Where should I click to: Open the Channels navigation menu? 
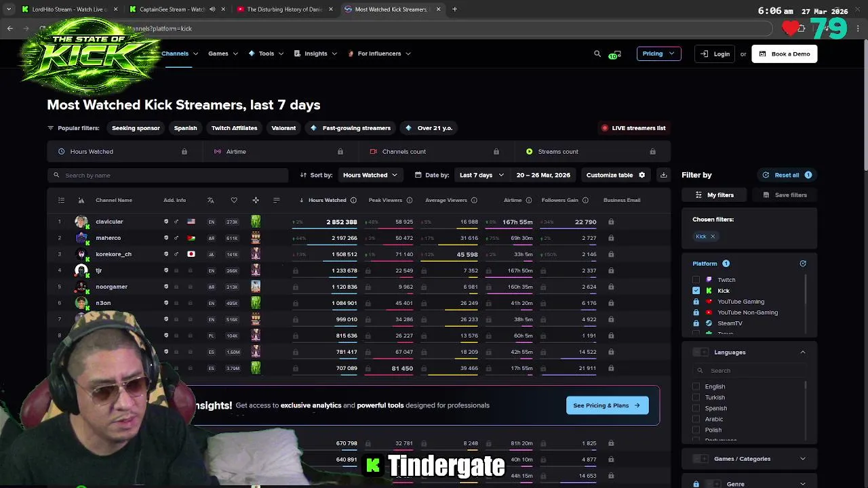pyautogui.click(x=179, y=54)
